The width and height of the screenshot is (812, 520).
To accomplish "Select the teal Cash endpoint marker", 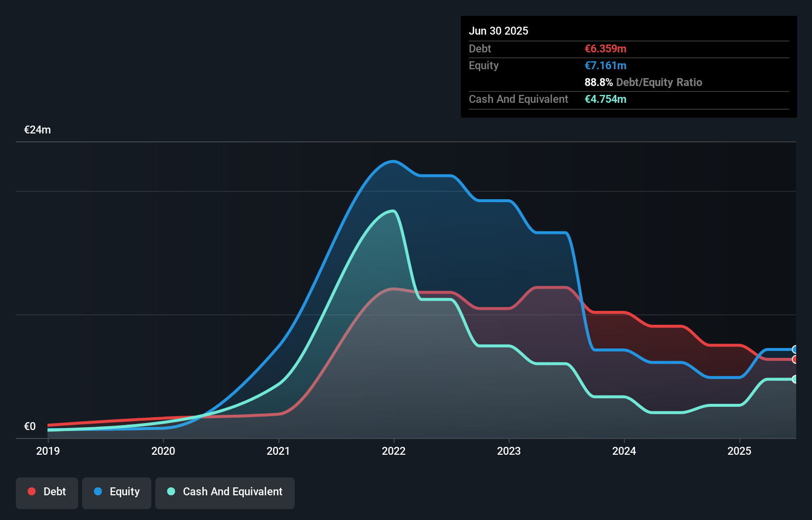I will pos(795,379).
